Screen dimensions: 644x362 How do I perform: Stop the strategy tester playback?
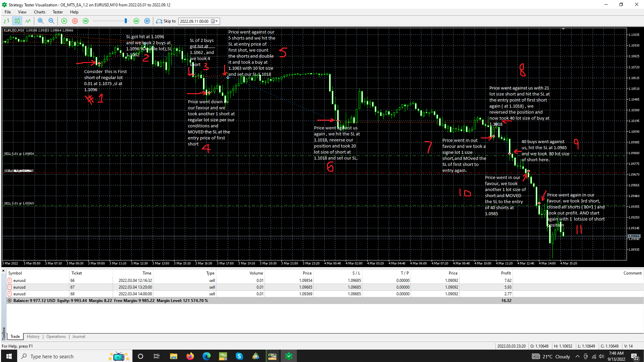coord(75,21)
